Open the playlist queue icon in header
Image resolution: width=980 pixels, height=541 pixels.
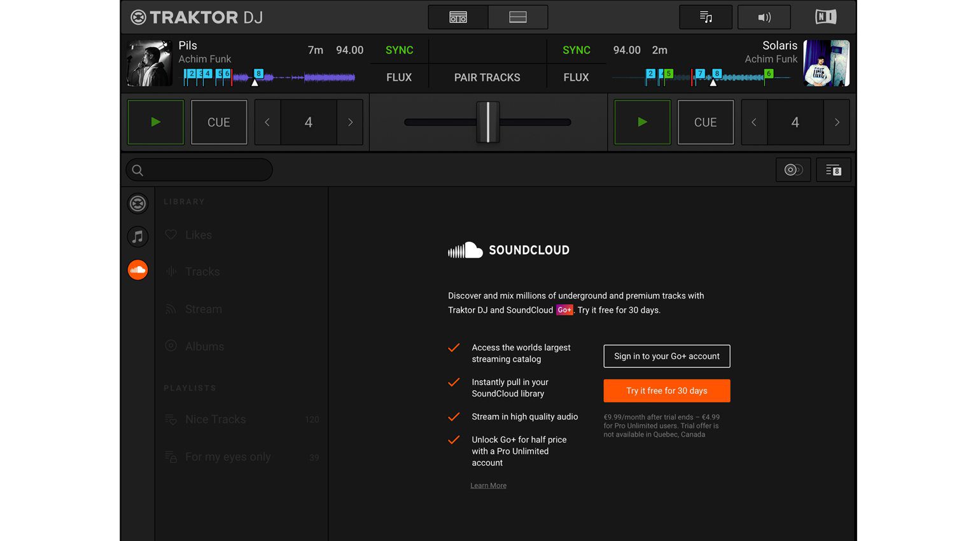coord(706,17)
